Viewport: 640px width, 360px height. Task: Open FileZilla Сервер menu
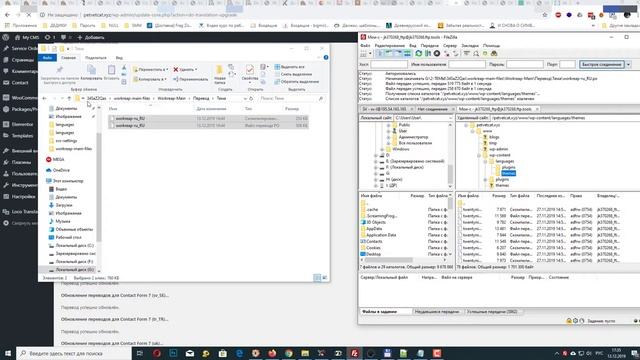[450, 46]
